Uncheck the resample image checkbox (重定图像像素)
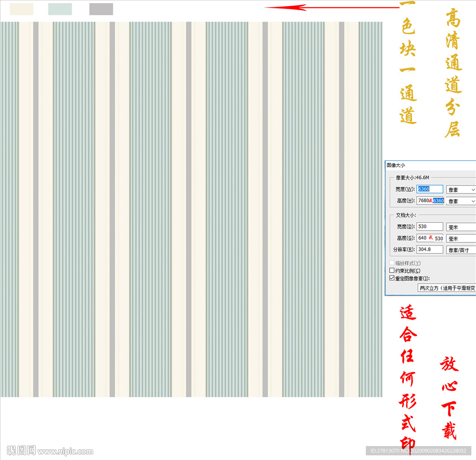476x460 pixels. (392, 278)
